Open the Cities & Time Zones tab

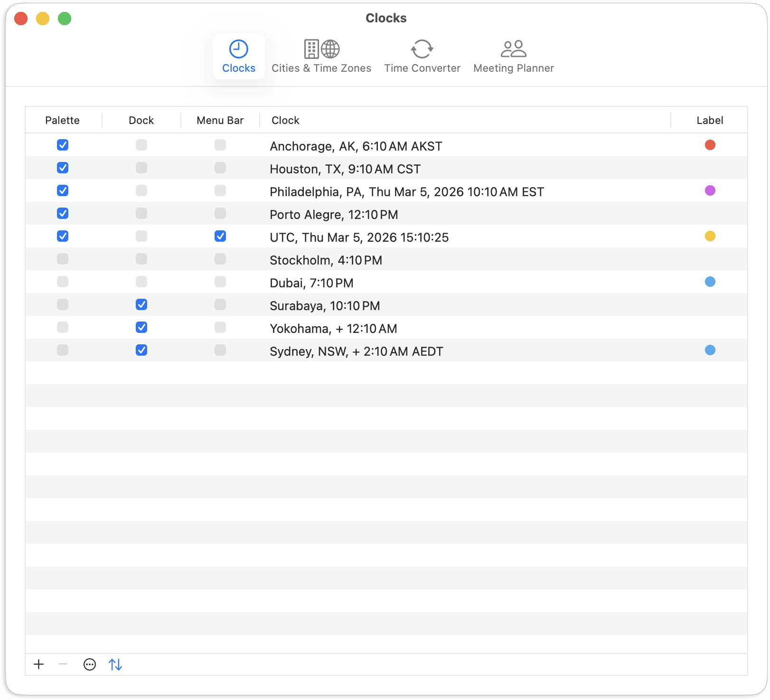click(321, 57)
